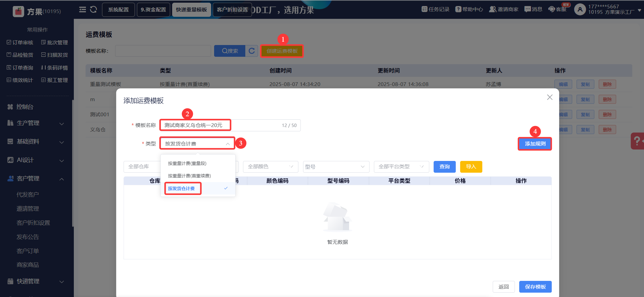
Task: Open 发布公告 in sidebar
Action: [28, 237]
